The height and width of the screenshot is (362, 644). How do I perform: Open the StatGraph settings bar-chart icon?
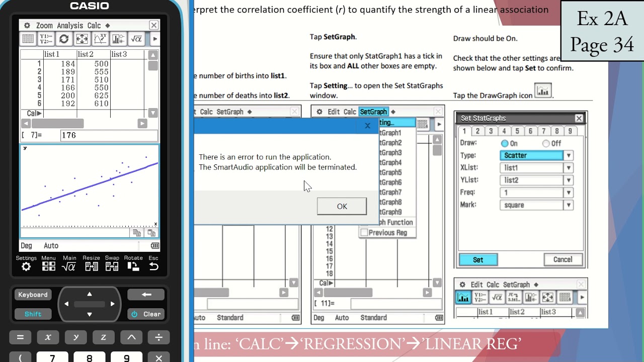pos(118,39)
